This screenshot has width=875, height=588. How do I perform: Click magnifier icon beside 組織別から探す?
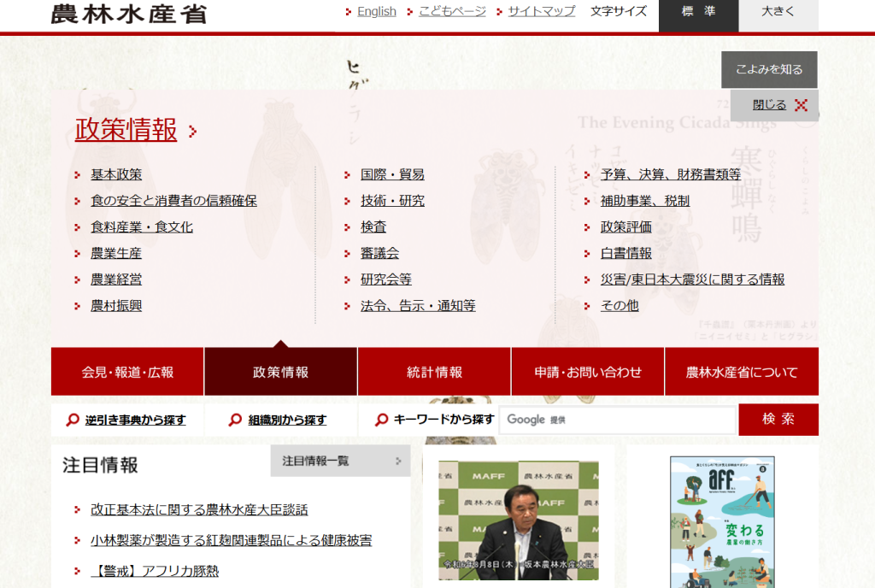coord(235,420)
